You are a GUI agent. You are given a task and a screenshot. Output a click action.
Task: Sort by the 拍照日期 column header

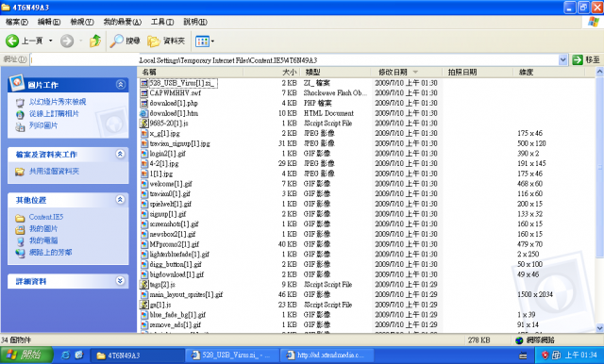(478, 72)
